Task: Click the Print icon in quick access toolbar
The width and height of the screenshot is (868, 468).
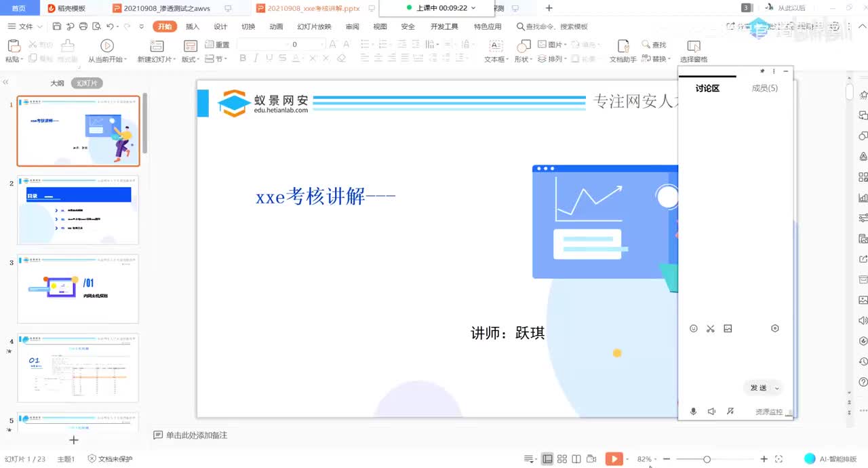Action: (x=83, y=26)
